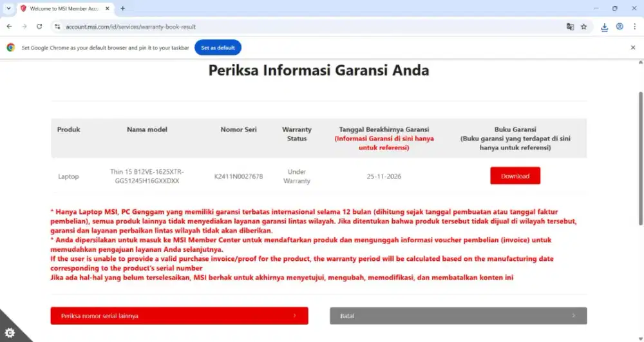644x342 pixels.
Task: Click Periksa nomor serial lainnya button
Action: tap(179, 316)
